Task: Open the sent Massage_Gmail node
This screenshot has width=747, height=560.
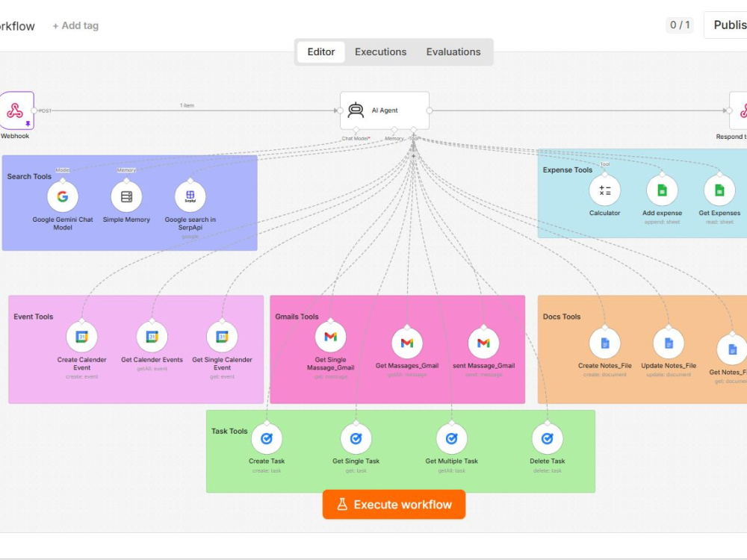Action: [483, 343]
